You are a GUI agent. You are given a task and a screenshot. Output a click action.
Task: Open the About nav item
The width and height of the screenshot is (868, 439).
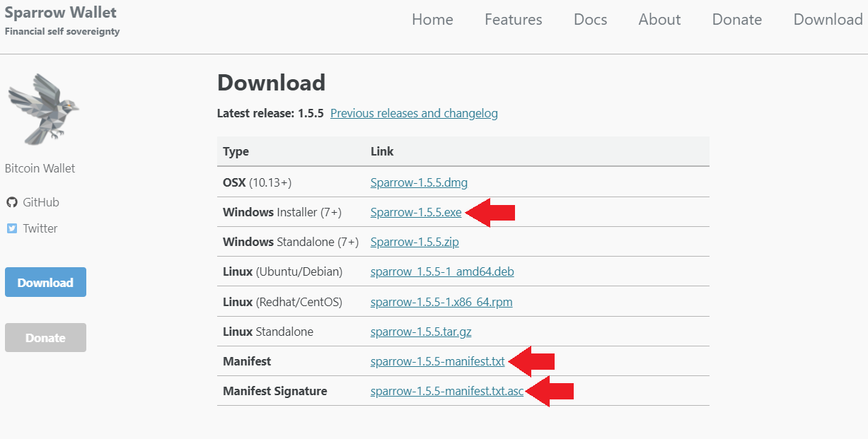tap(659, 20)
